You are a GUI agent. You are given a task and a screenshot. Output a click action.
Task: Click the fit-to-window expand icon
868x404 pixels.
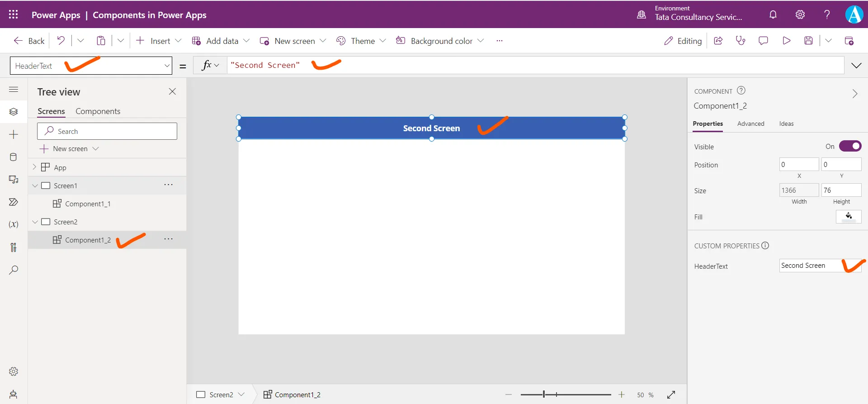pyautogui.click(x=671, y=394)
